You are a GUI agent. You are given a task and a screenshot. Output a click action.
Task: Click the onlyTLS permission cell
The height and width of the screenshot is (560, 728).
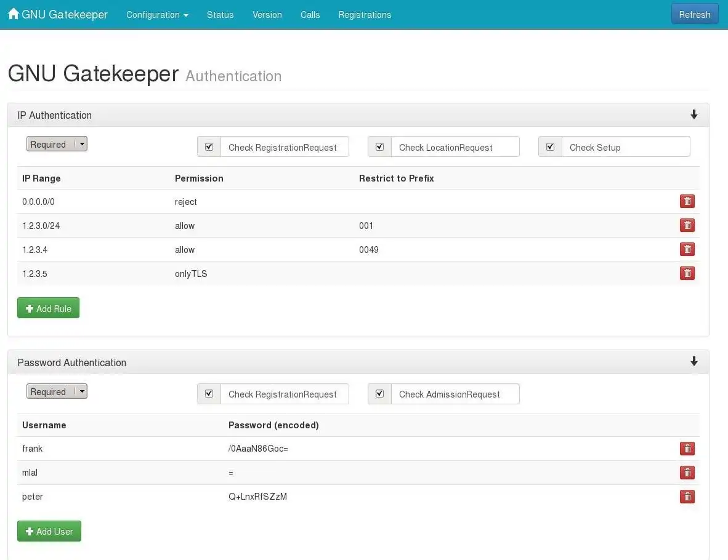(x=191, y=274)
